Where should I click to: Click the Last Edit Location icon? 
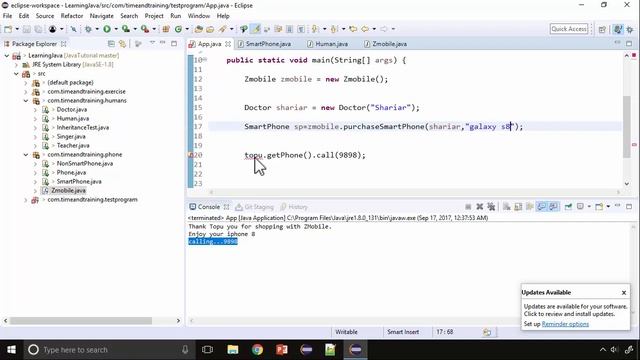click(x=353, y=29)
